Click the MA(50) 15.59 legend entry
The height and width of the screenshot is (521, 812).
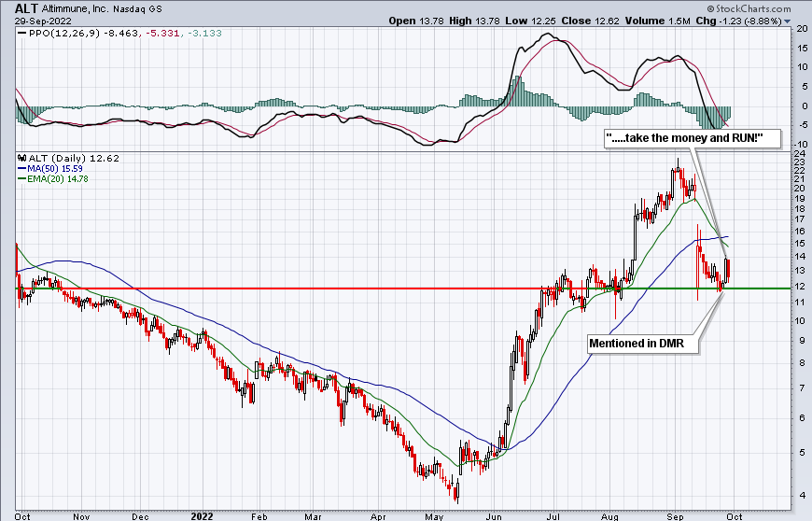tap(50, 168)
